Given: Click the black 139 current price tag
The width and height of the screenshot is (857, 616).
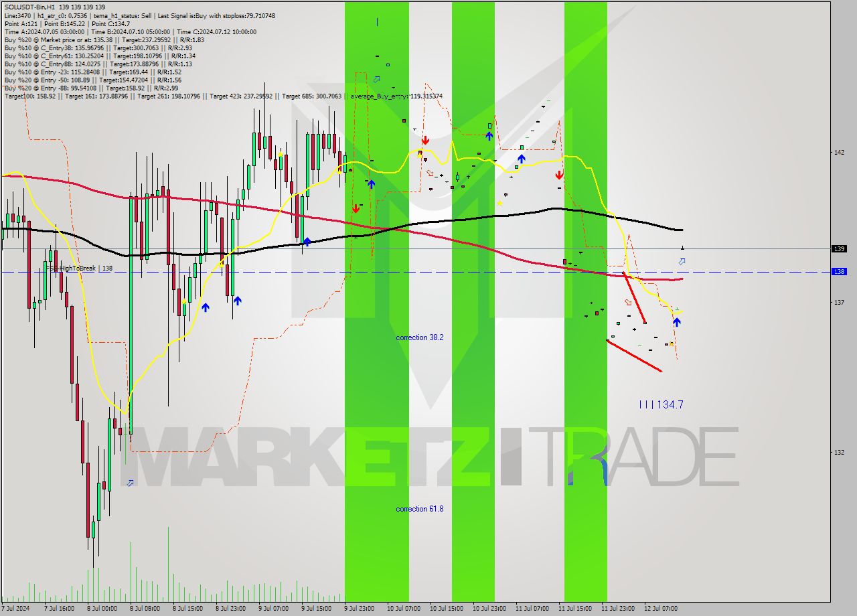Looking at the screenshot, I should tap(839, 248).
